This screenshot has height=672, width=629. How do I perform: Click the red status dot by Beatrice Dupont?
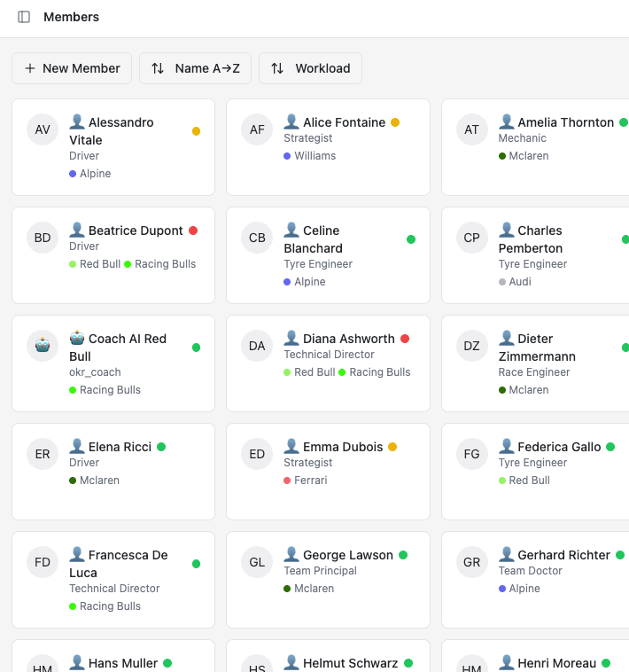(x=193, y=231)
